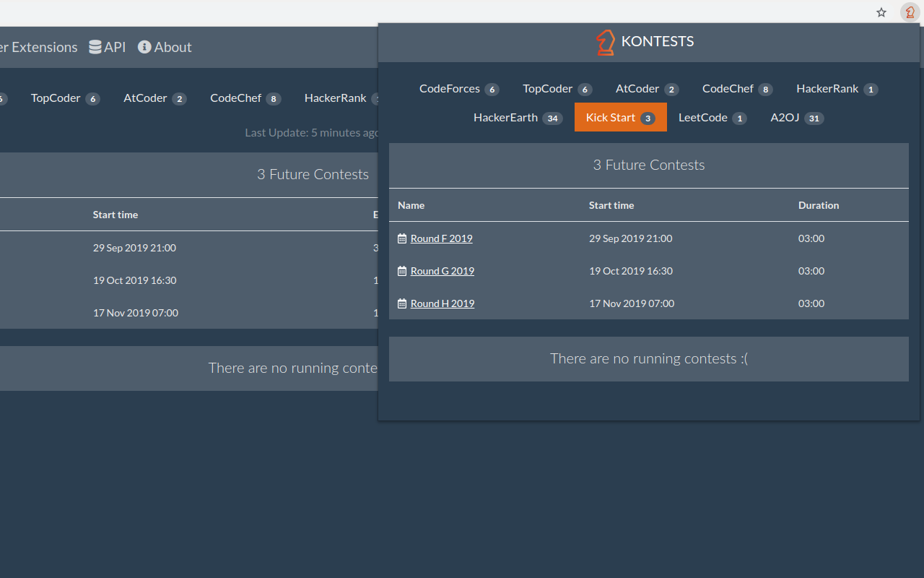The width and height of the screenshot is (924, 578).
Task: Click the KONTESTS title text in popup
Action: coord(658,41)
